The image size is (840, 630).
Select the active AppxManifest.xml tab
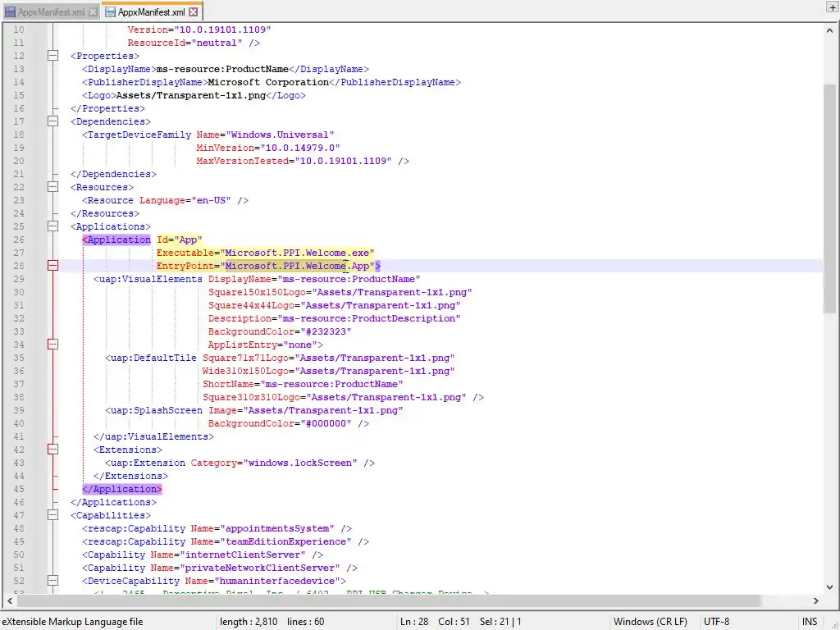point(152,11)
